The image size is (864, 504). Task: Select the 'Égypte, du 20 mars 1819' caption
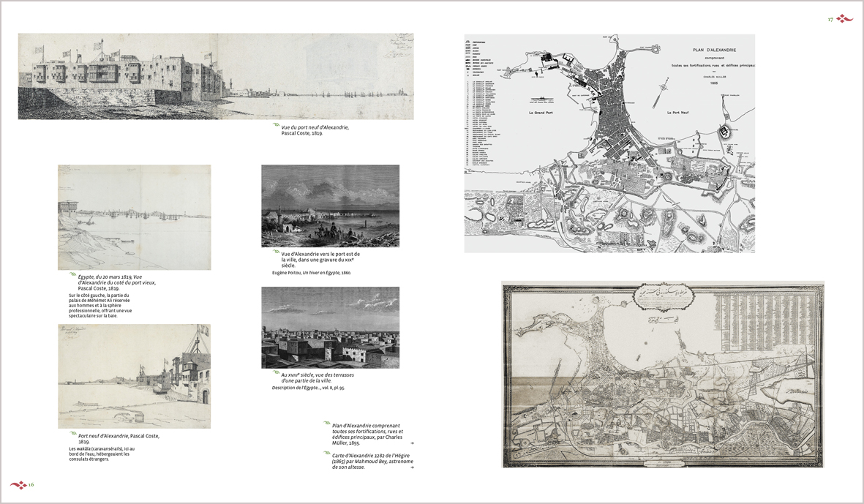pos(117,282)
